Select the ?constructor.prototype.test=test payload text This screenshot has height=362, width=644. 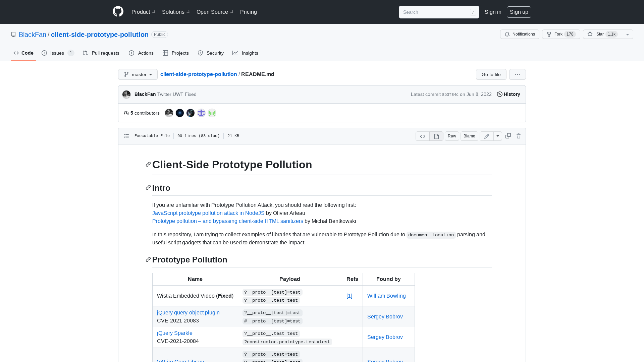click(287, 342)
